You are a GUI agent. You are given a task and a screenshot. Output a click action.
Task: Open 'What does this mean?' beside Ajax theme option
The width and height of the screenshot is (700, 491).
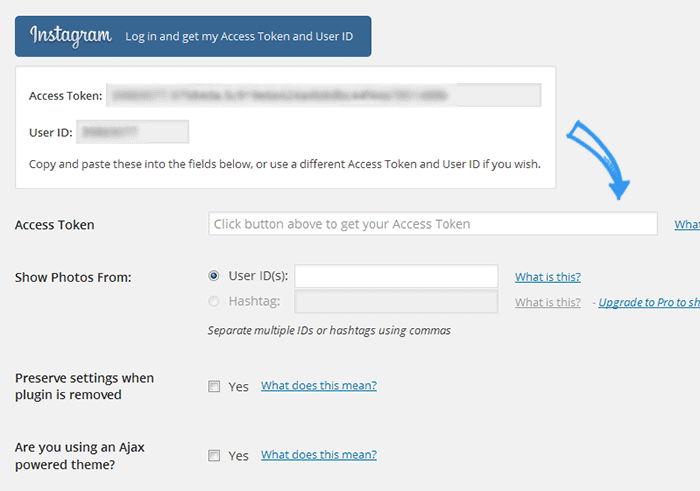coord(319,454)
